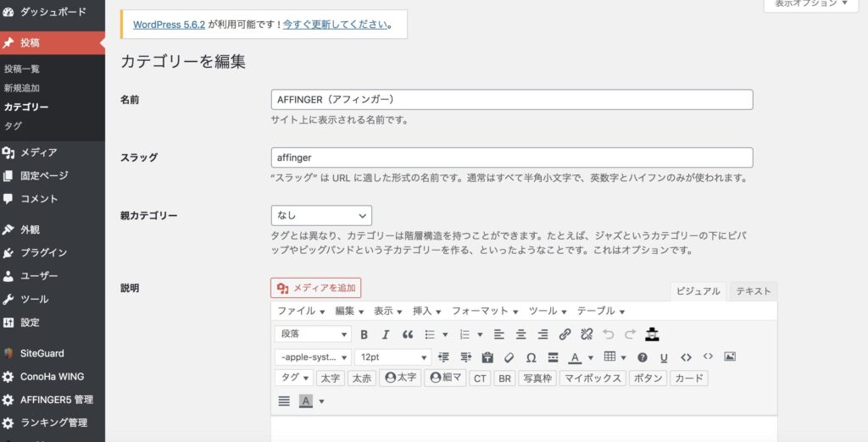Open the ファイル editor menu
Image resolution: width=868 pixels, height=442 pixels.
301,311
